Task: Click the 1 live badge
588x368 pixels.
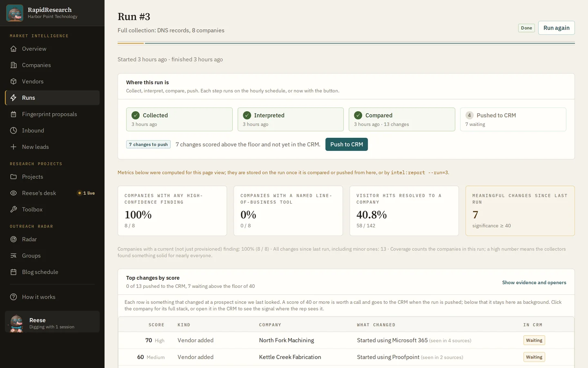Action: pos(86,193)
